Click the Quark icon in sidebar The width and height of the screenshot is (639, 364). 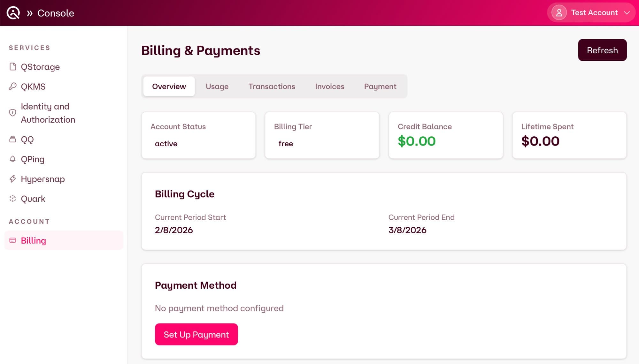click(13, 199)
